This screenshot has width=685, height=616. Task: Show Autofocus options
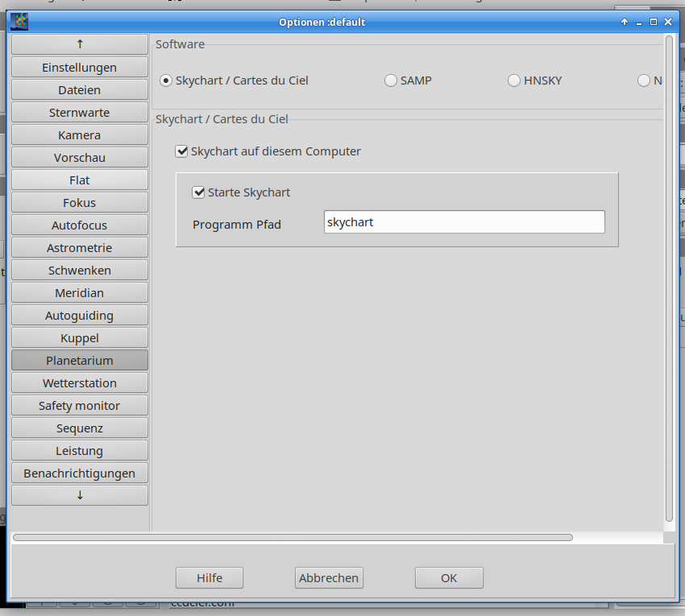[x=80, y=225]
